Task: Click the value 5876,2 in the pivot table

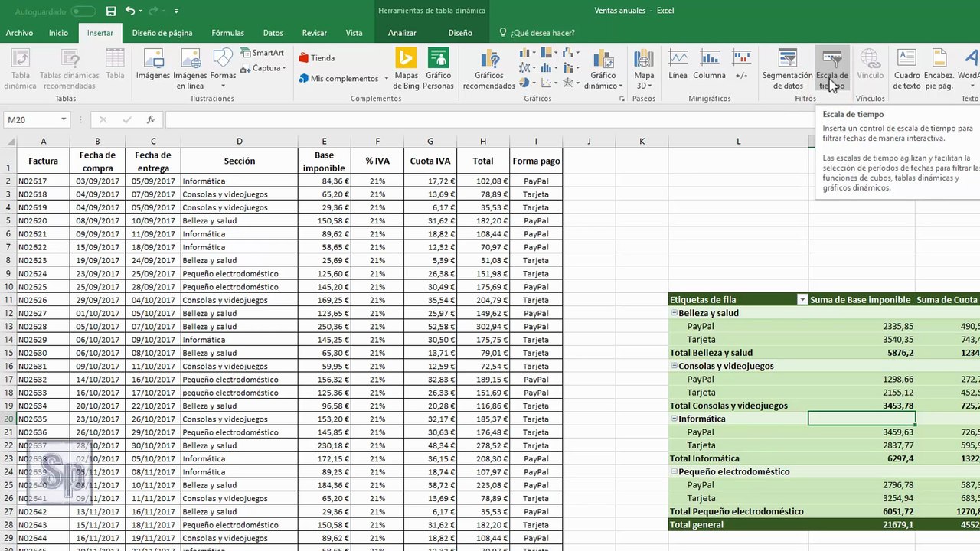Action: 900,353
